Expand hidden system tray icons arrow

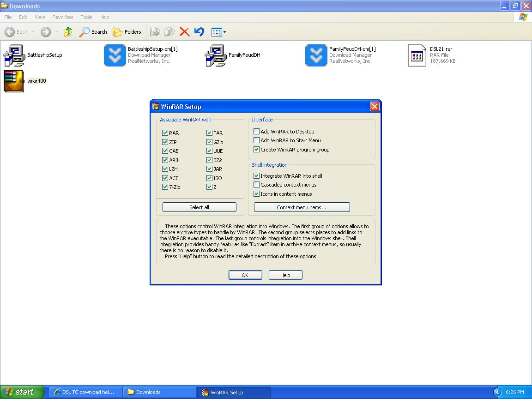[x=497, y=392]
